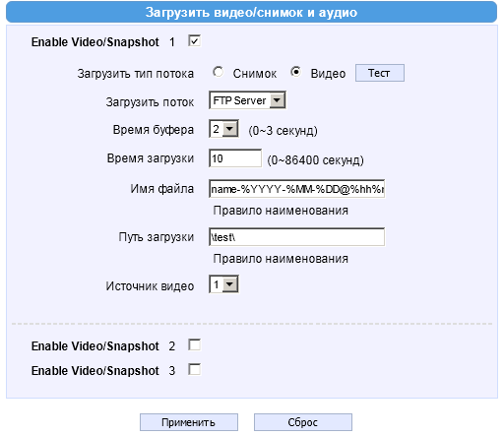Uncheck Enable Video/Snapshot 1 checkbox
The height and width of the screenshot is (436, 504).
coord(194,41)
